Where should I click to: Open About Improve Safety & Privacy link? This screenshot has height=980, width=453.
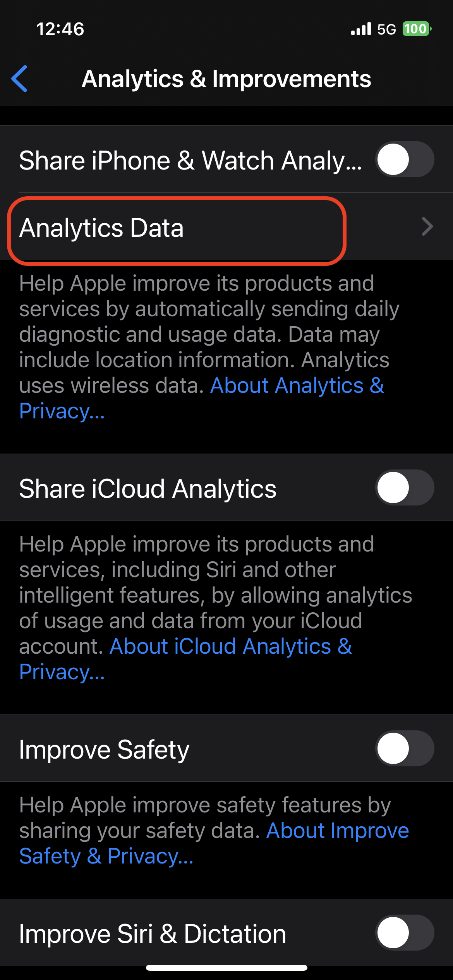click(337, 831)
